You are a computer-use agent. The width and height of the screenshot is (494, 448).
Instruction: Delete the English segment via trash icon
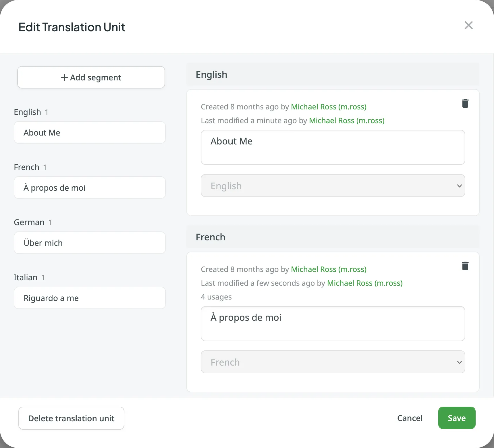(465, 103)
